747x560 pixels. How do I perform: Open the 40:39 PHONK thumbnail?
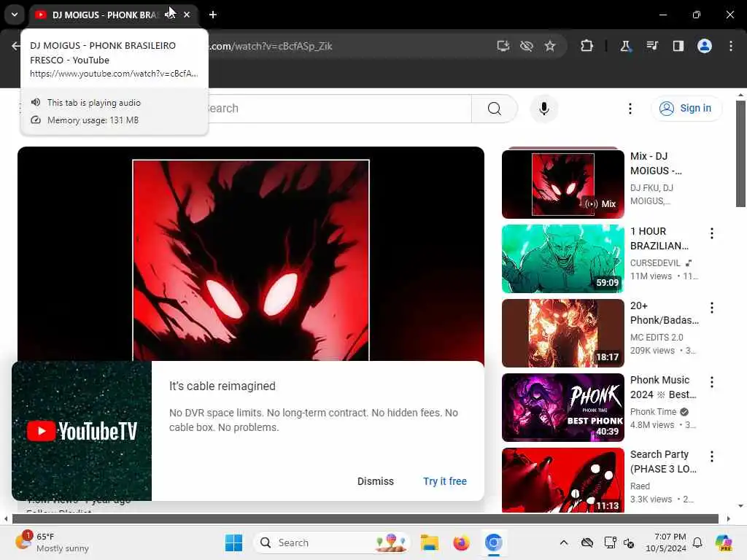(562, 407)
